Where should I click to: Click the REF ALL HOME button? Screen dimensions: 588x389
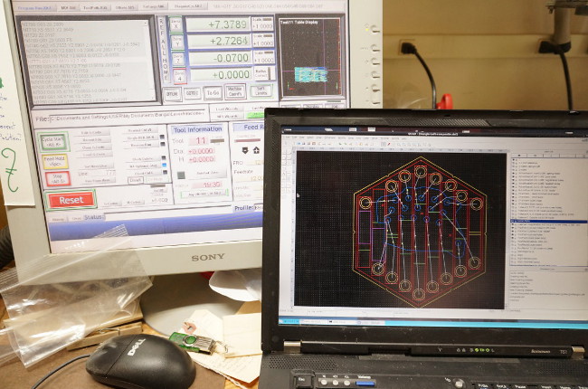tap(163, 52)
